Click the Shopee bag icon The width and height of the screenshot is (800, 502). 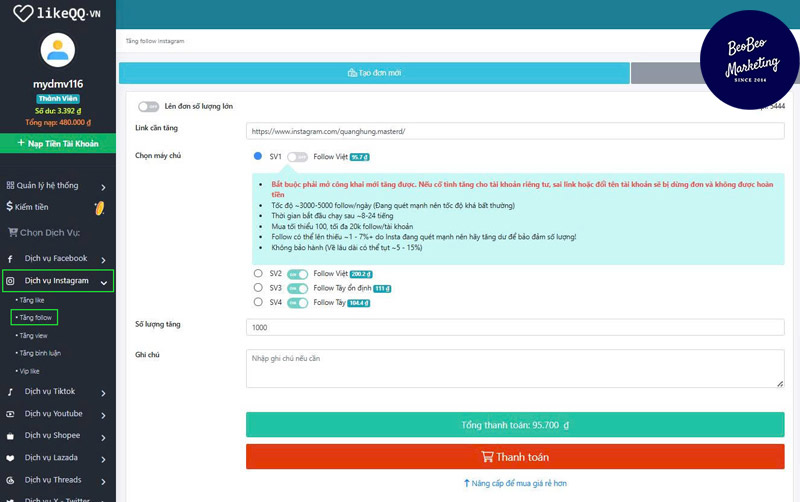point(10,436)
